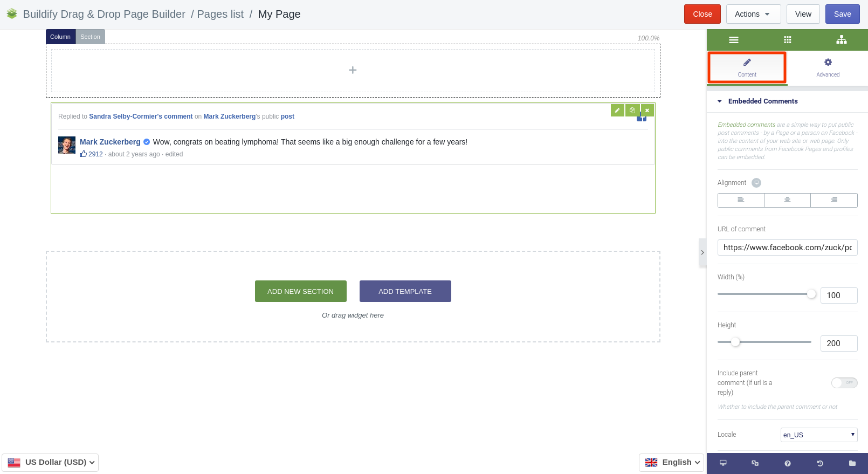This screenshot has height=474, width=868.
Task: Click Mark Zuckerberg's profile picture
Action: pos(67,145)
